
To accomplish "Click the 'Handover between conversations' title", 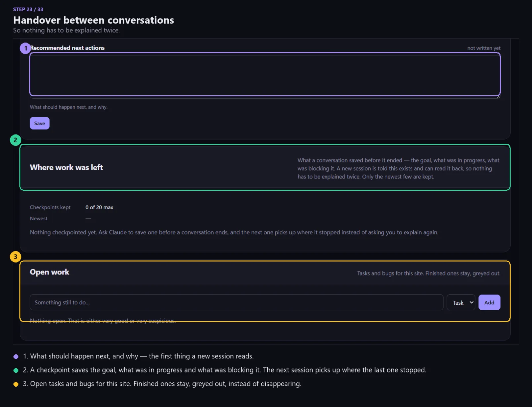I will click(x=94, y=20).
